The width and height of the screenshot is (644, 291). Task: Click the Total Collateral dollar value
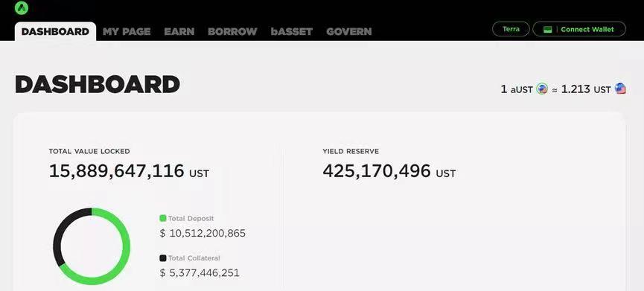200,273
